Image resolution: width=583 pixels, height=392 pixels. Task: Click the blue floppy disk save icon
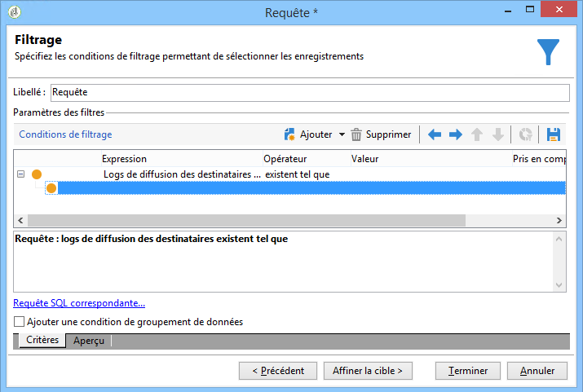[554, 134]
